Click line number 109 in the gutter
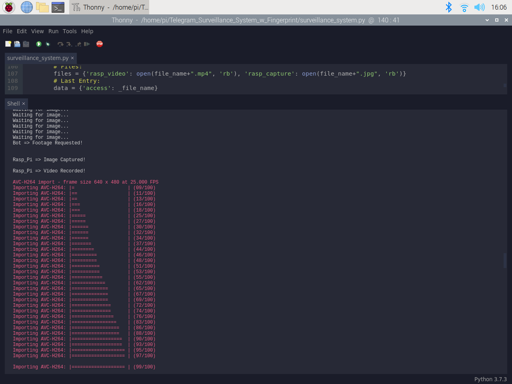The width and height of the screenshot is (512, 384). tap(13, 88)
